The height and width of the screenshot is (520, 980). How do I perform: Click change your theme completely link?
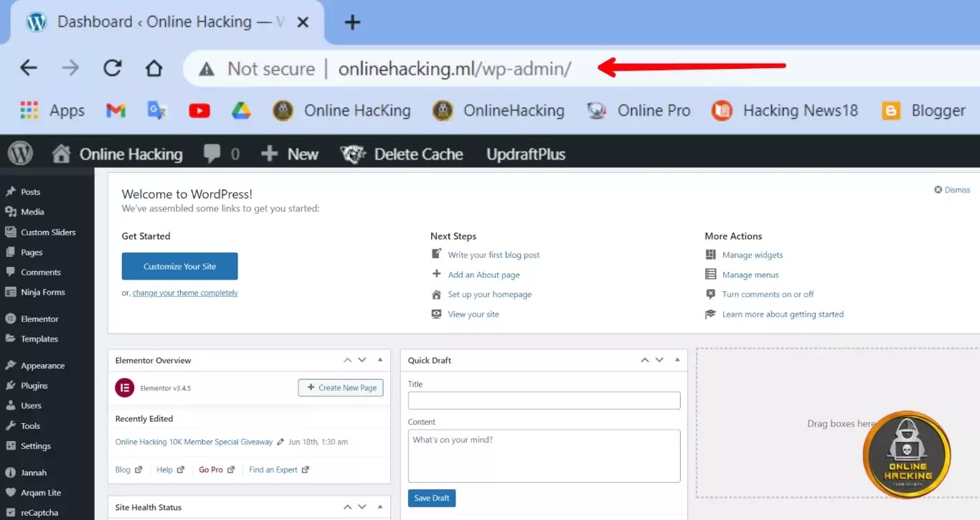(x=185, y=293)
